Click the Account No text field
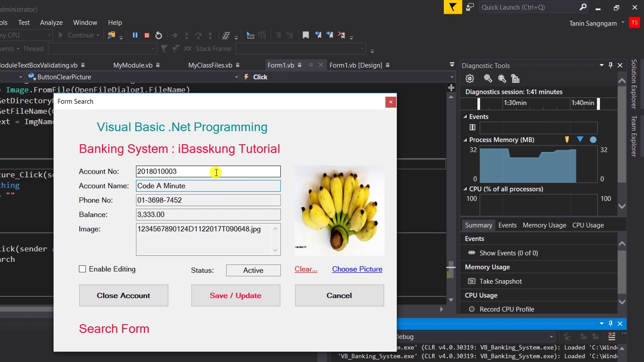The image size is (644, 362). coord(208,171)
